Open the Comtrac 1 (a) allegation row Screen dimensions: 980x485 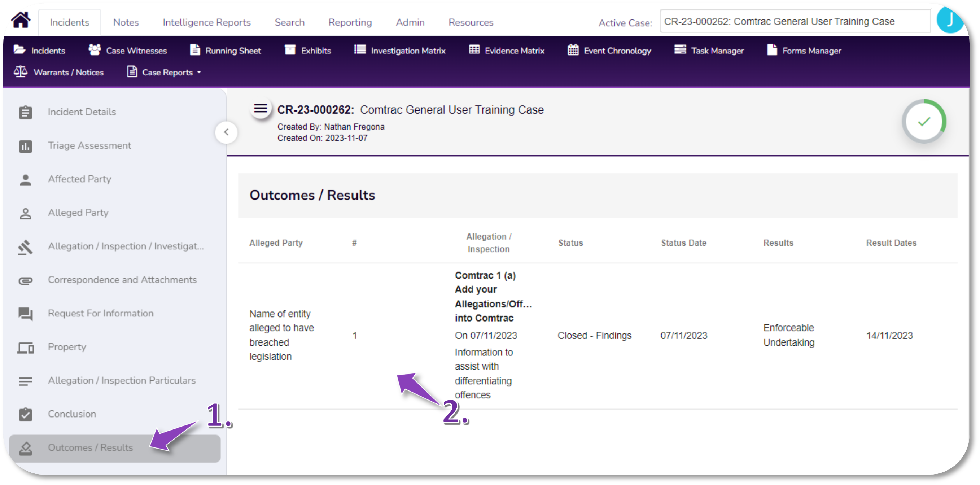[485, 275]
